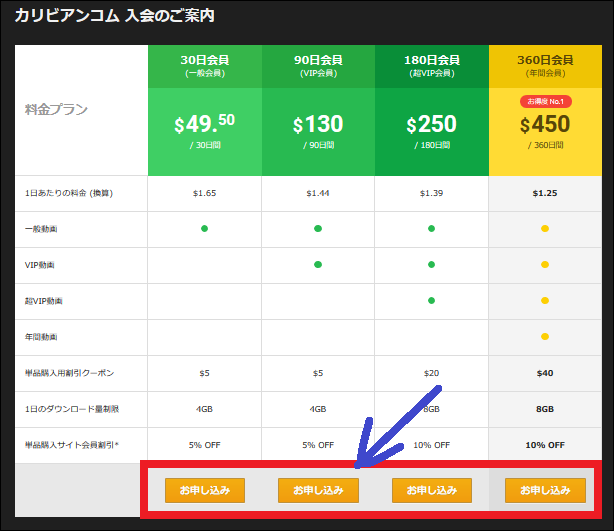Select the 30日会員 plan header
This screenshot has width=614, height=531.
[204, 65]
